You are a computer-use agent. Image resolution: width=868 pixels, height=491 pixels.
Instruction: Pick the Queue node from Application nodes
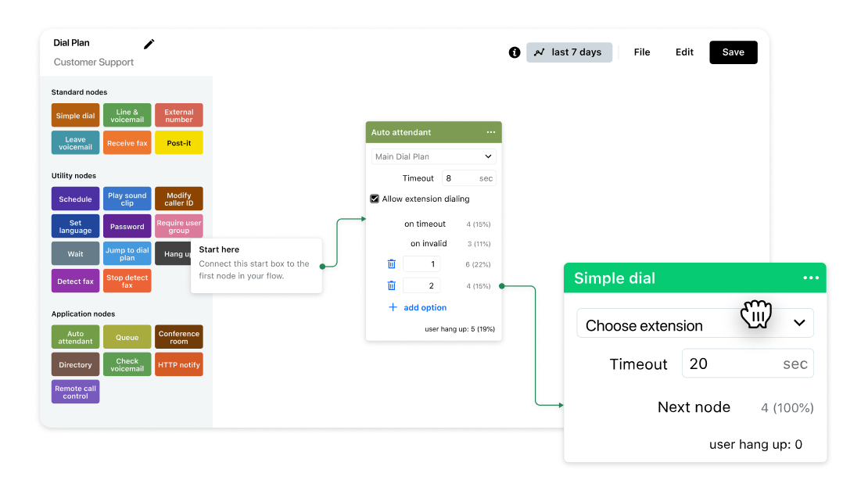coord(127,336)
